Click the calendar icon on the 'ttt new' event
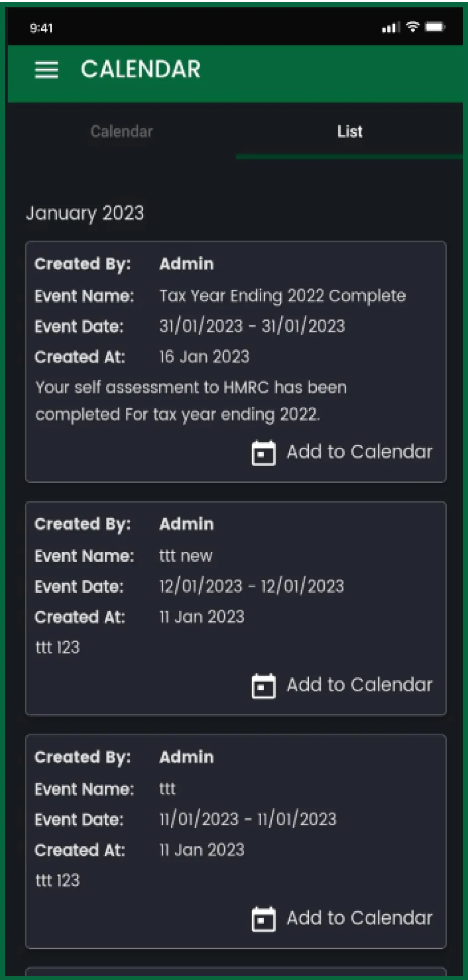 click(264, 685)
